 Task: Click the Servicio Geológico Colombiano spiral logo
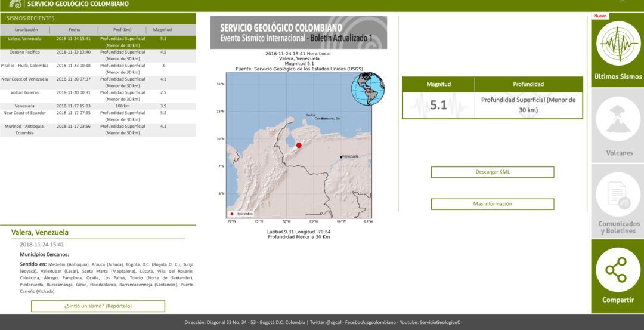14,4
